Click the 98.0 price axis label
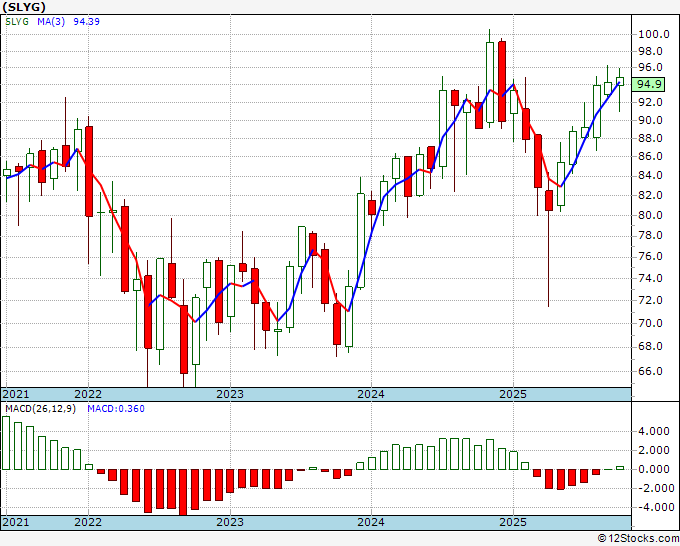The width and height of the screenshot is (680, 546). click(650, 51)
